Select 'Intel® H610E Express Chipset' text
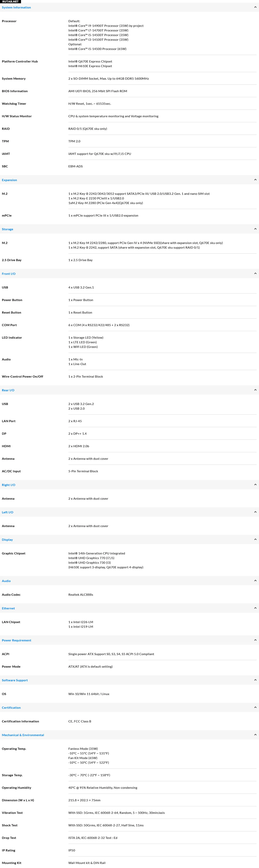Image resolution: width=259 pixels, height=868 pixels. click(x=90, y=66)
